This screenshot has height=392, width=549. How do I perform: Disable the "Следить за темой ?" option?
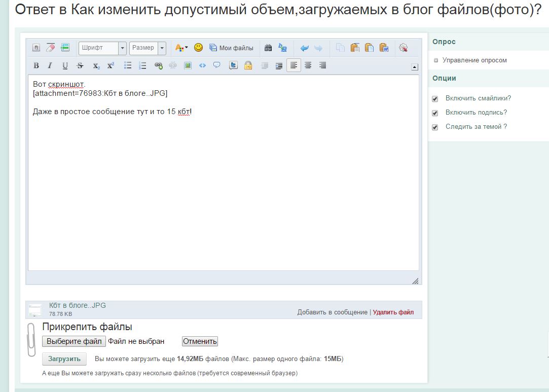435,127
